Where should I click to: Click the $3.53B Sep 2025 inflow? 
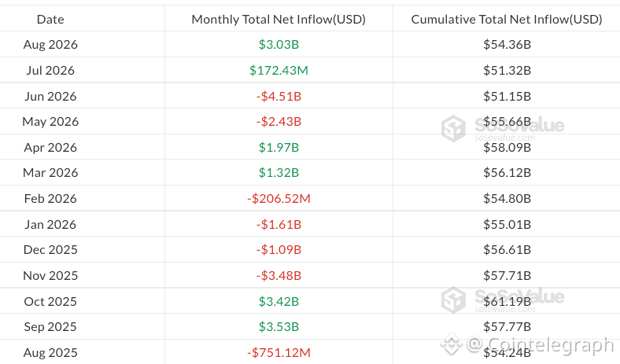coord(279,327)
